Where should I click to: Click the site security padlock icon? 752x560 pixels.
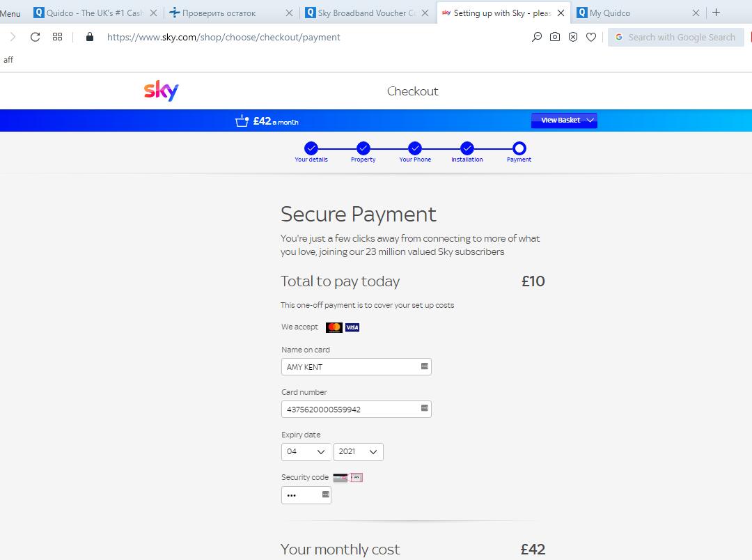tap(90, 37)
